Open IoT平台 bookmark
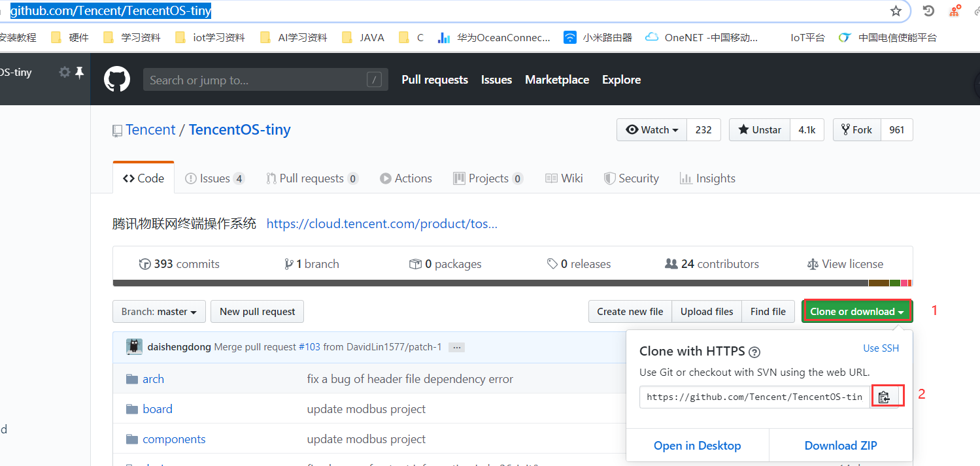Screen dimensions: 980x466 807,37
